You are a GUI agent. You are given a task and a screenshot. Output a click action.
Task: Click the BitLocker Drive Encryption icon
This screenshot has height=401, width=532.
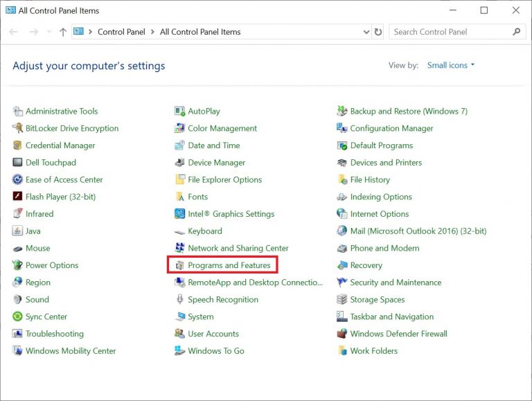tap(17, 128)
